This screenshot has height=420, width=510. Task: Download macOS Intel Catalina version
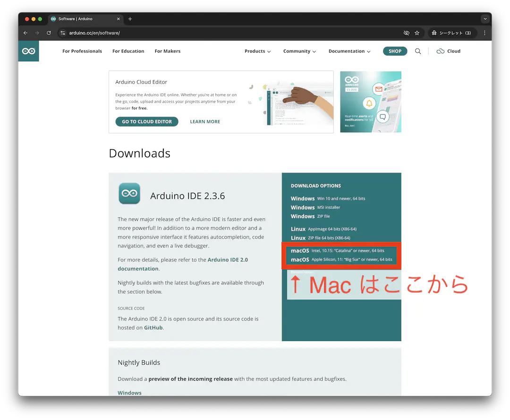point(337,250)
